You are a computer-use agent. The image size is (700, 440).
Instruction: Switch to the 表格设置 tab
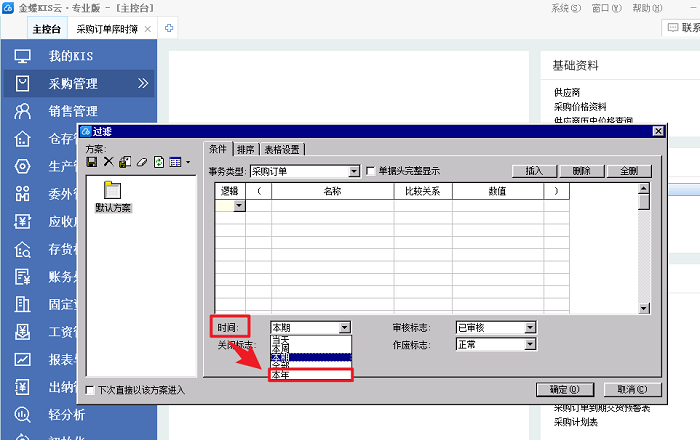pos(282,149)
